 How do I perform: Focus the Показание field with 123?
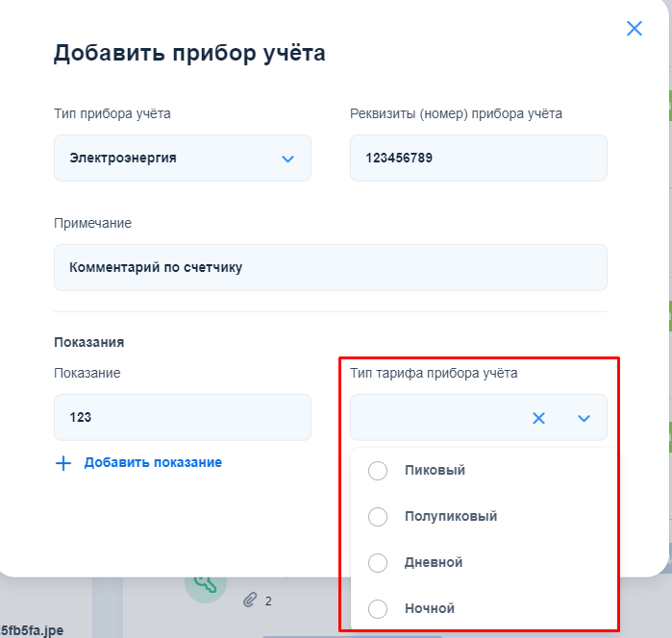pyautogui.click(x=182, y=418)
